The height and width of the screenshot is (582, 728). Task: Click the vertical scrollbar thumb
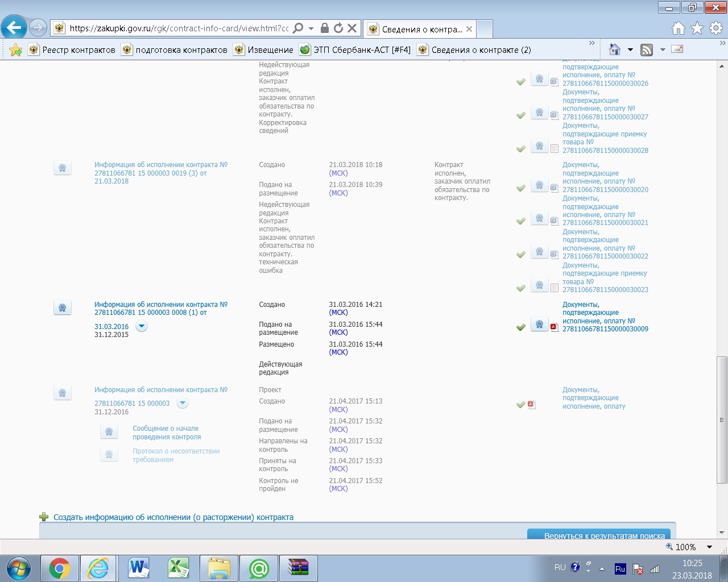click(x=722, y=419)
